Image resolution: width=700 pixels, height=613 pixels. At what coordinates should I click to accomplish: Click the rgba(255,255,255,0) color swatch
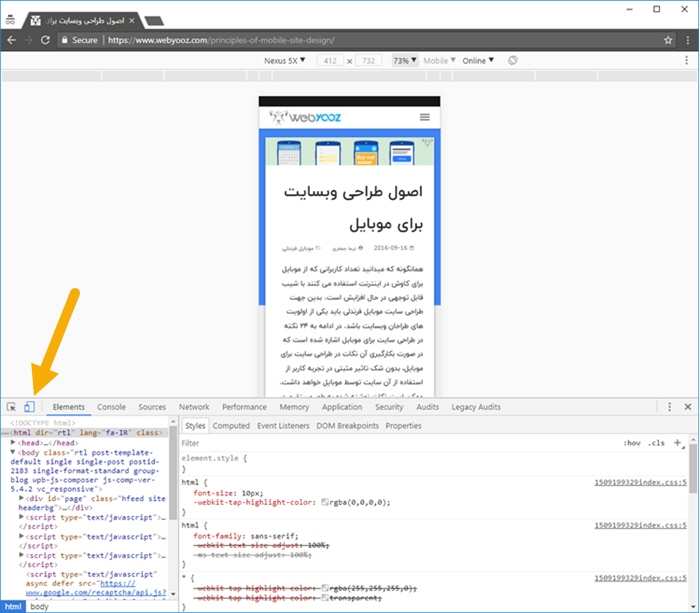click(x=325, y=588)
